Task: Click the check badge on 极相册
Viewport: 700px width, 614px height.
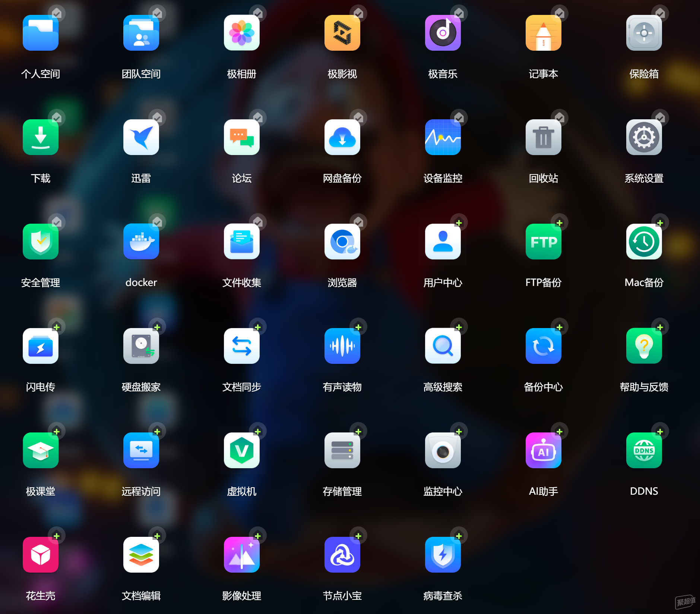Action: point(258,14)
